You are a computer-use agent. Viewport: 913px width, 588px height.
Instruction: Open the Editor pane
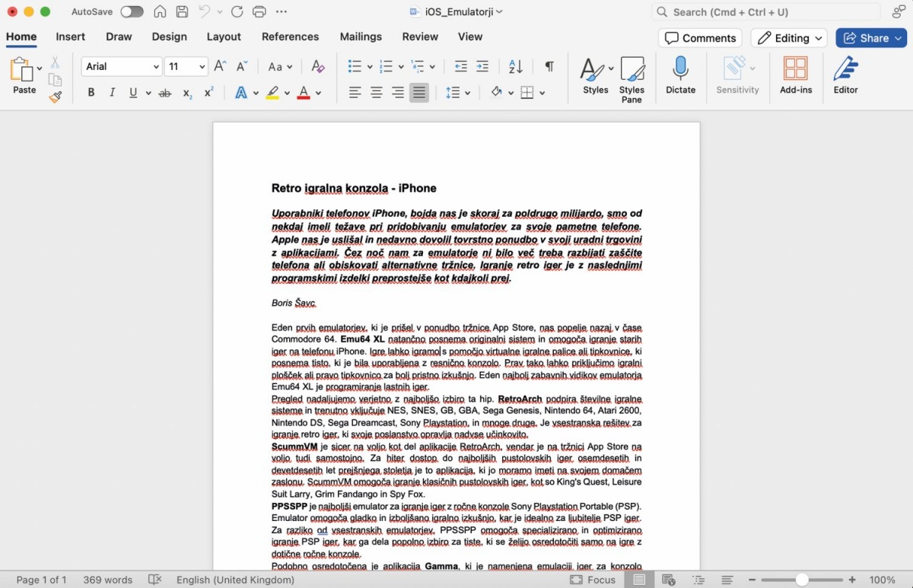(x=845, y=75)
